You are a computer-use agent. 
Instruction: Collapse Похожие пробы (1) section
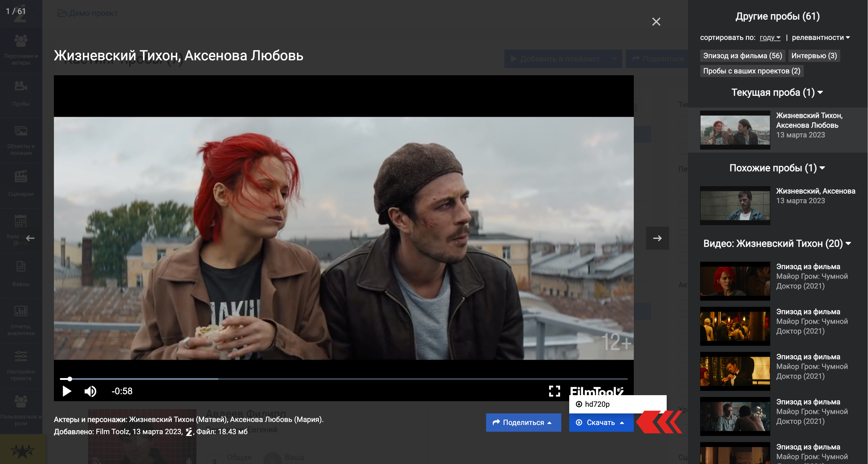[777, 168]
